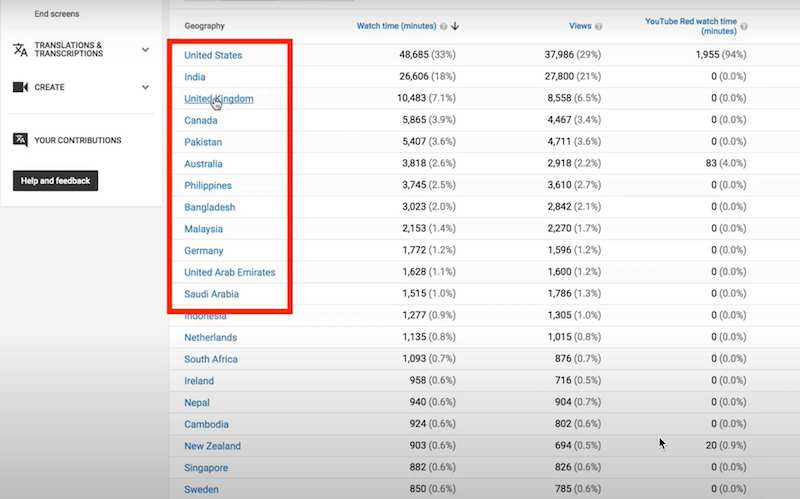Expand the Create section
800x499 pixels.
pos(145,87)
